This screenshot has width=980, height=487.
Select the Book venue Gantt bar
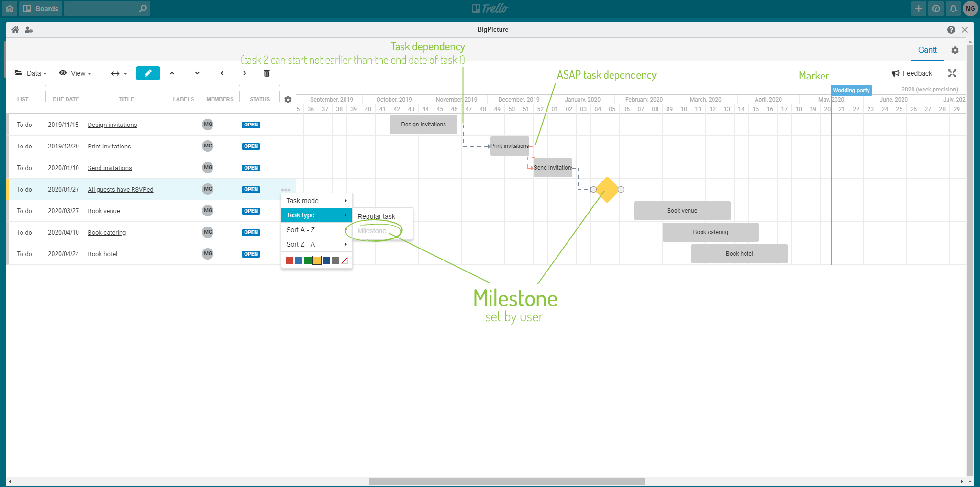(x=682, y=211)
